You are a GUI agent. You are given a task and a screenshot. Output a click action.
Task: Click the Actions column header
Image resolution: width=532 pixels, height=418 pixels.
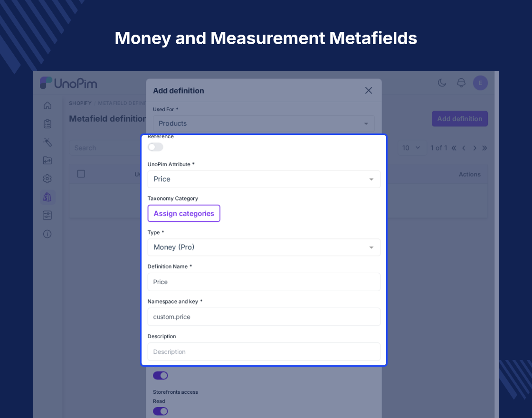coord(470,174)
